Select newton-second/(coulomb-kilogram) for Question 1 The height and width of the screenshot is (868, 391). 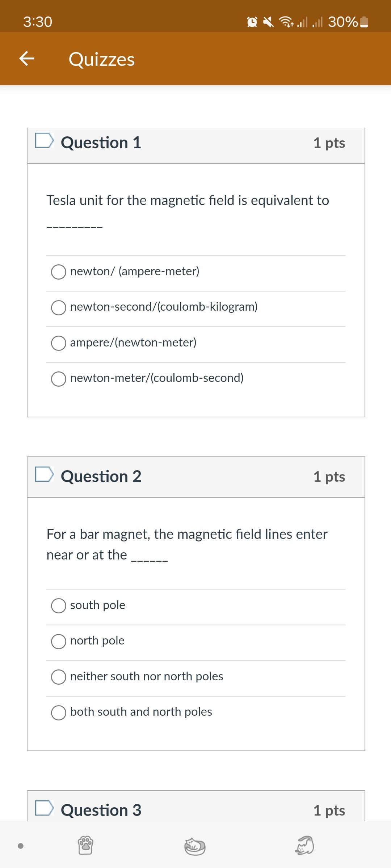(59, 308)
